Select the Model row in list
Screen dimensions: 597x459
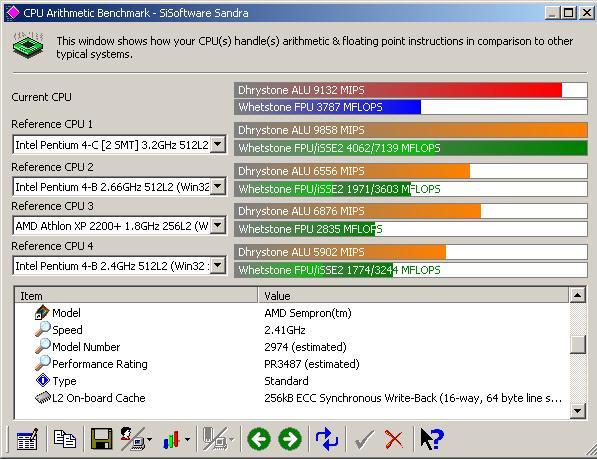pyautogui.click(x=292, y=313)
